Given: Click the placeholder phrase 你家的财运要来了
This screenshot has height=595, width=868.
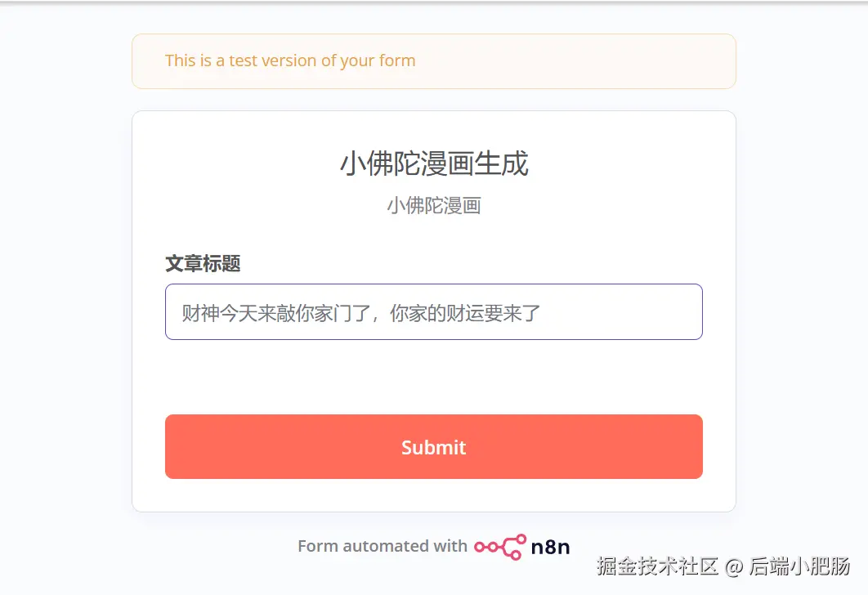Looking at the screenshot, I should 465,313.
